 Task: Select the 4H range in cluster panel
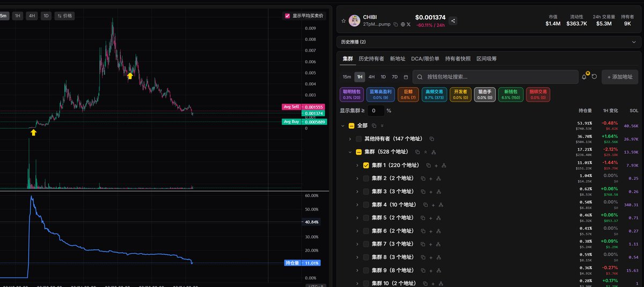point(371,77)
